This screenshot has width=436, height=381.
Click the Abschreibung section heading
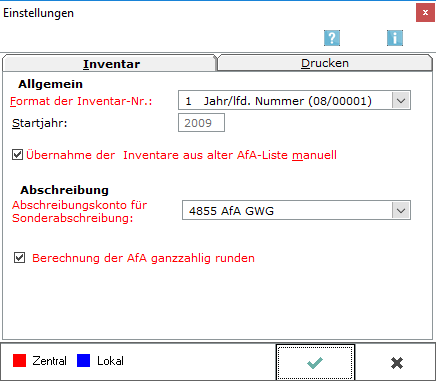(x=64, y=190)
